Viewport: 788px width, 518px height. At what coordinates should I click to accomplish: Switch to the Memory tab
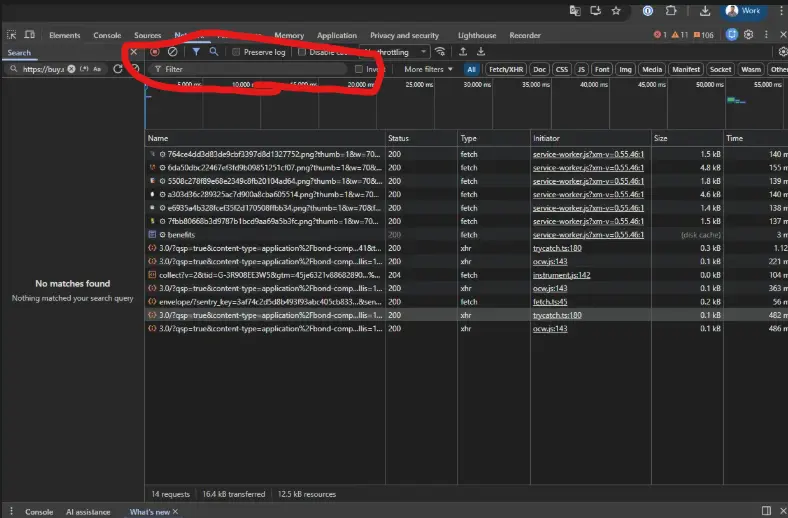(289, 35)
